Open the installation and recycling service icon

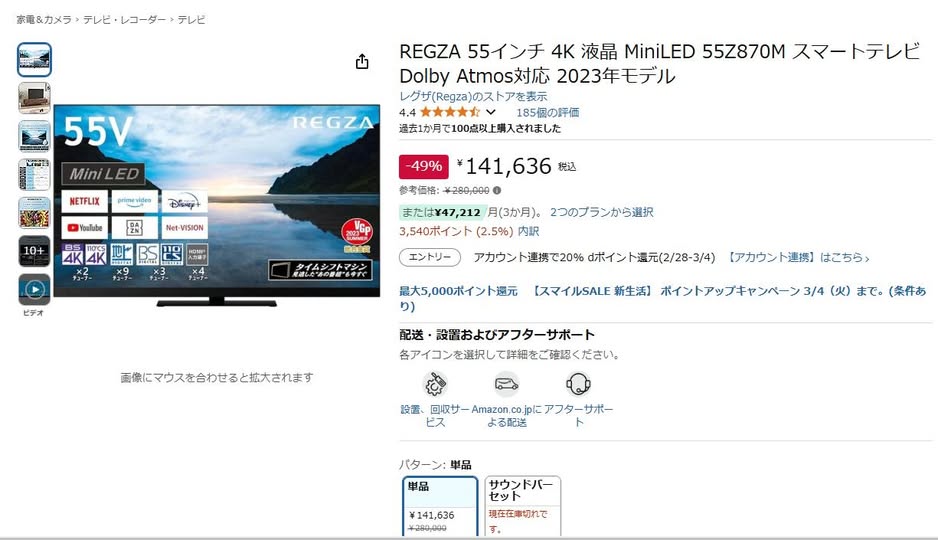[435, 384]
